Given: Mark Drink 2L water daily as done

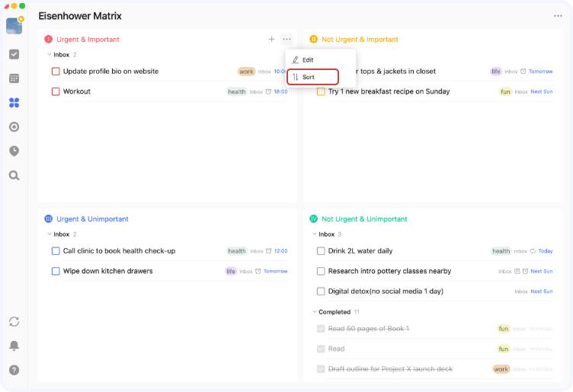Looking at the screenshot, I should point(321,250).
